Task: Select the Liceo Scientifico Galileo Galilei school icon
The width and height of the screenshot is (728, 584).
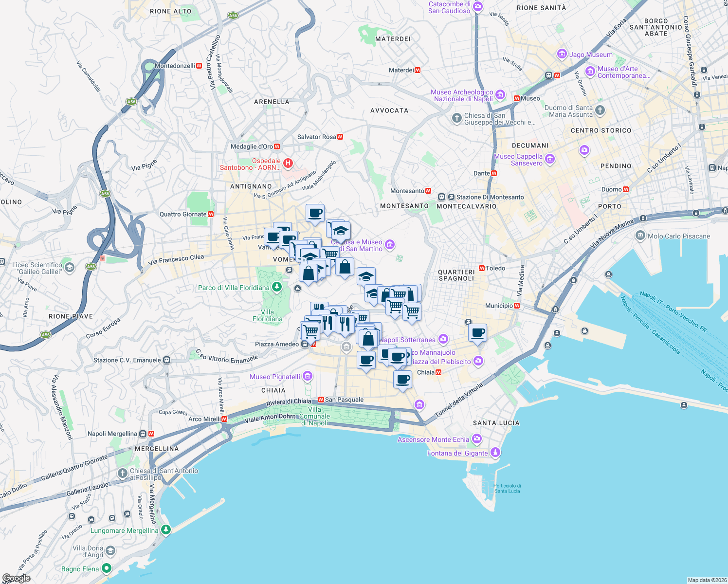Action: (x=69, y=267)
